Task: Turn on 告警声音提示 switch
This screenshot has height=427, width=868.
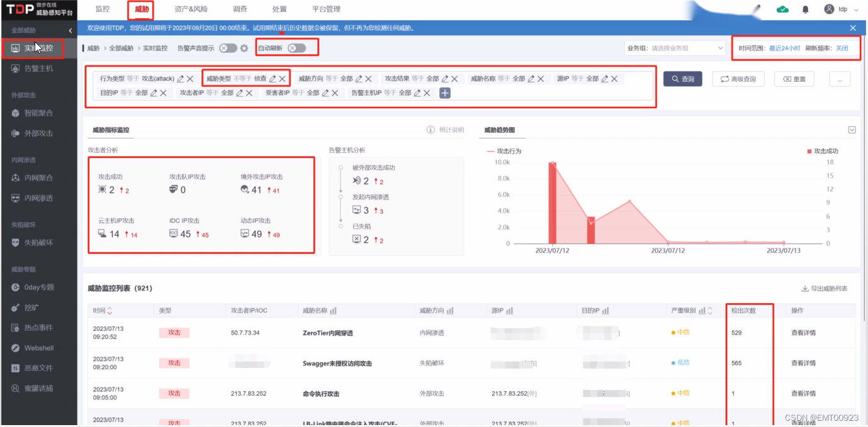Action: [228, 48]
